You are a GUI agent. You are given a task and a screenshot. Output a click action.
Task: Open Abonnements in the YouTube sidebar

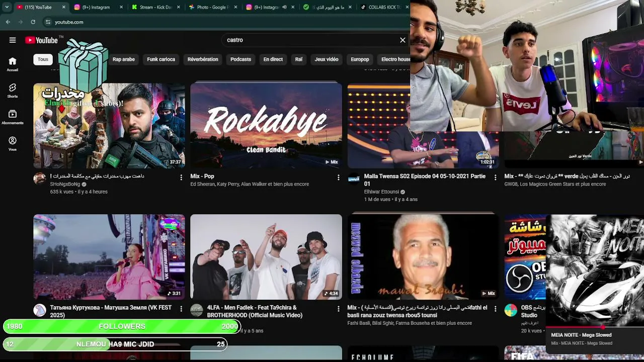[x=13, y=117]
